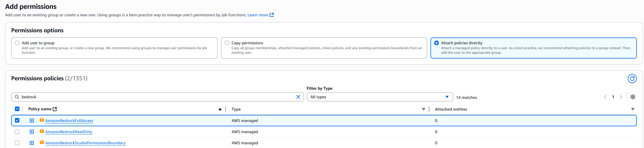Sort by Type column arrow

pos(423,109)
